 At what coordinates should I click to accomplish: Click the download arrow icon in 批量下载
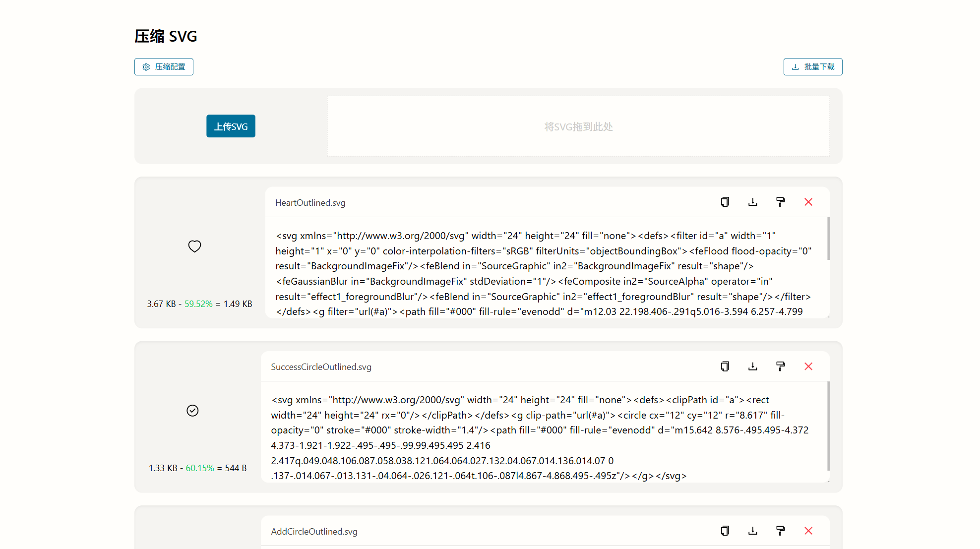(x=796, y=67)
